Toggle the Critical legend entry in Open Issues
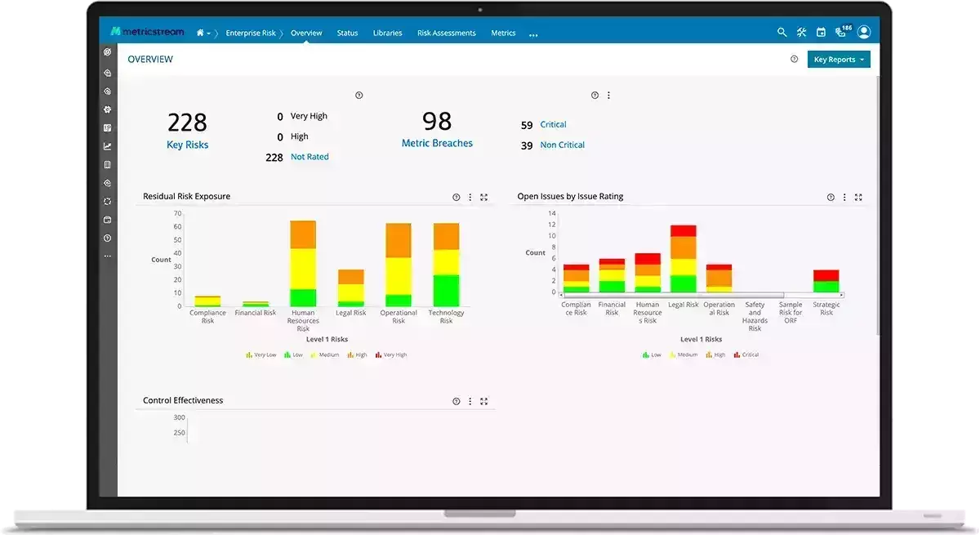 (746, 355)
